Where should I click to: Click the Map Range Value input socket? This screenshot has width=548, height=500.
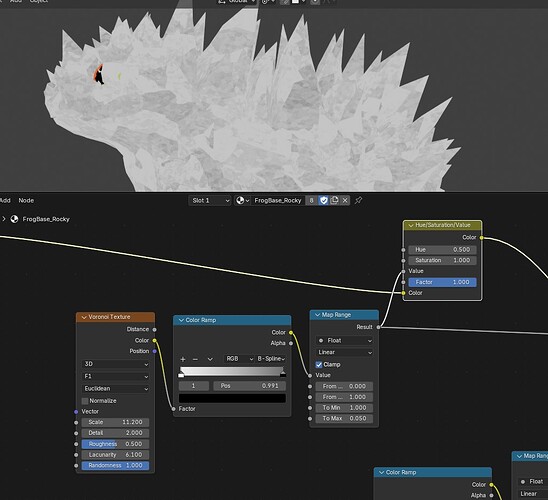click(x=310, y=376)
